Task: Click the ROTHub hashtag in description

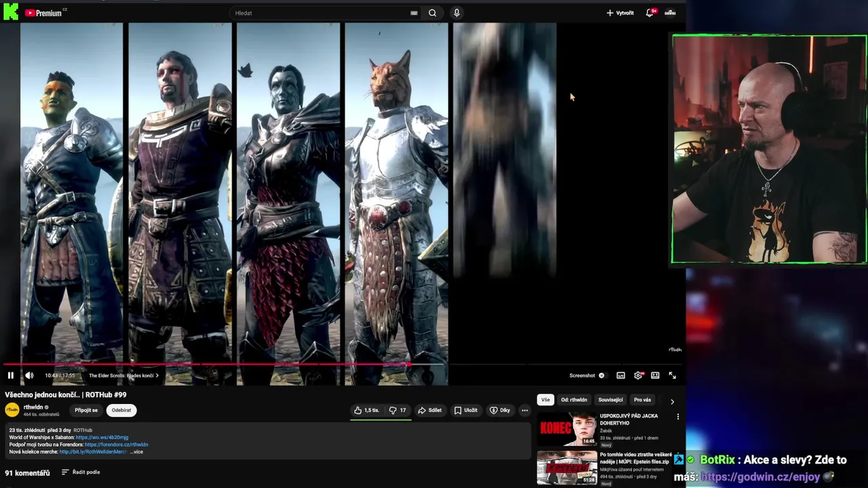Action: pos(83,430)
